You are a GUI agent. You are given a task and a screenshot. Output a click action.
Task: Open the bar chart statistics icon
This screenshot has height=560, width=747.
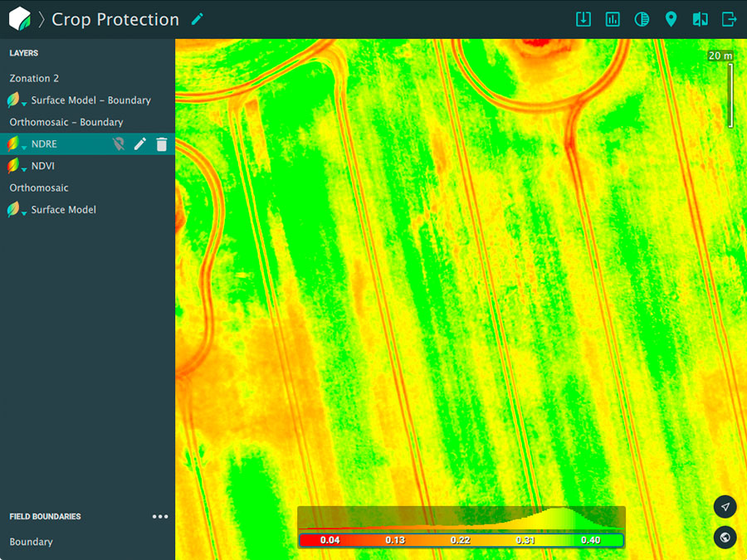[613, 19]
